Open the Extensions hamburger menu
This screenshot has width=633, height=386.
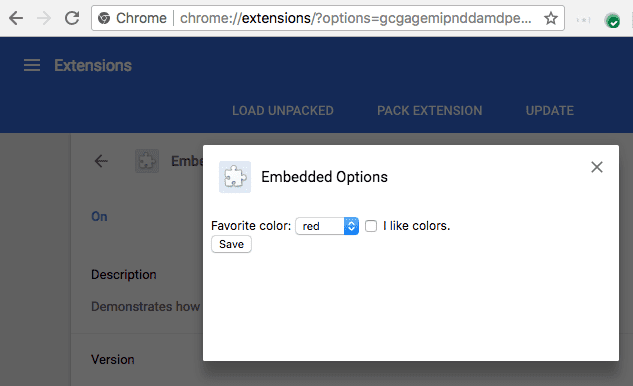click(x=32, y=65)
